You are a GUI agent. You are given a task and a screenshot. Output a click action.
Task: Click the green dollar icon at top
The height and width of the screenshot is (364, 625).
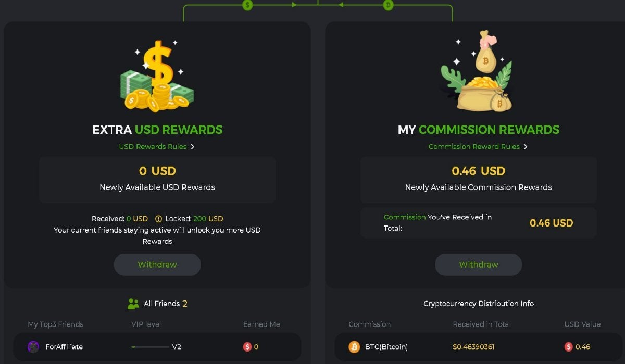[248, 5]
